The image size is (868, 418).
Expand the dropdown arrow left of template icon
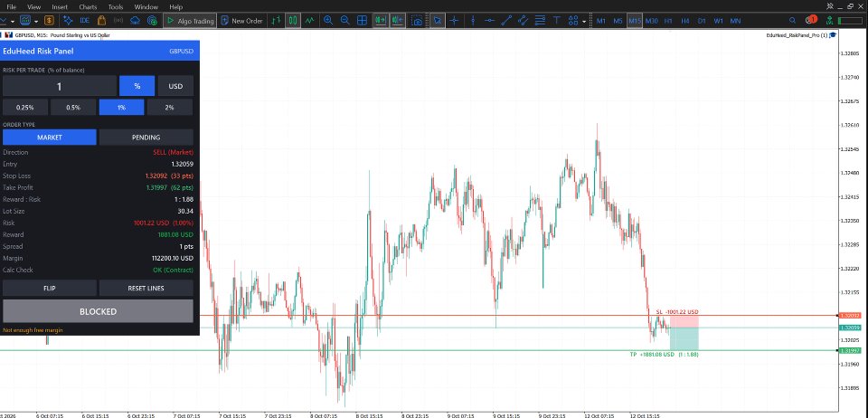pyautogui.click(x=12, y=21)
